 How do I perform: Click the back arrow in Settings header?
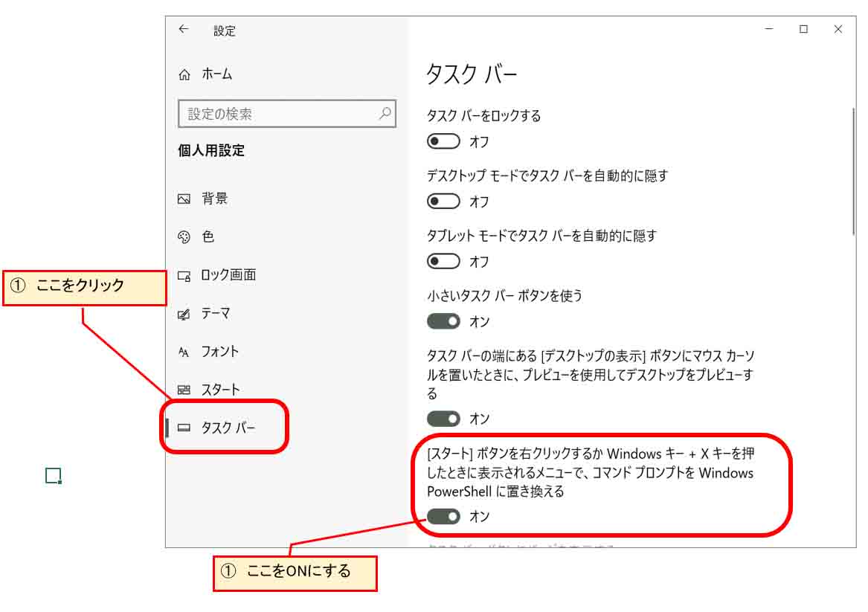point(183,30)
